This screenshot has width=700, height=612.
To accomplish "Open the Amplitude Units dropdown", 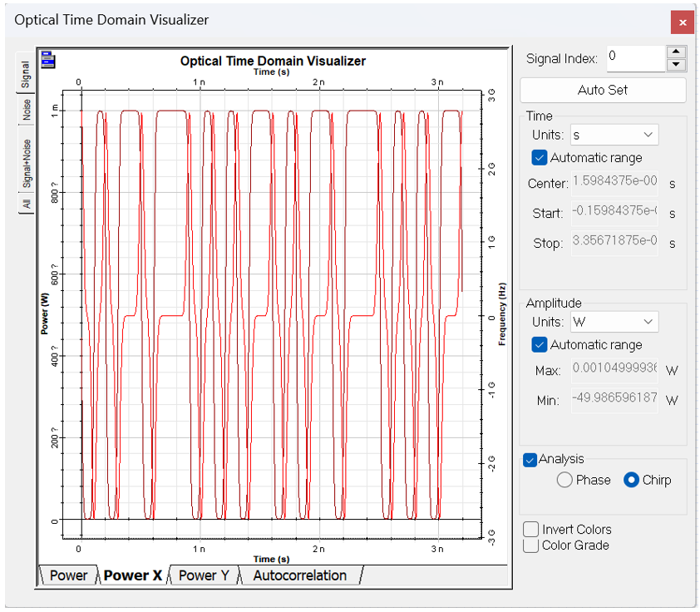I will coord(614,322).
